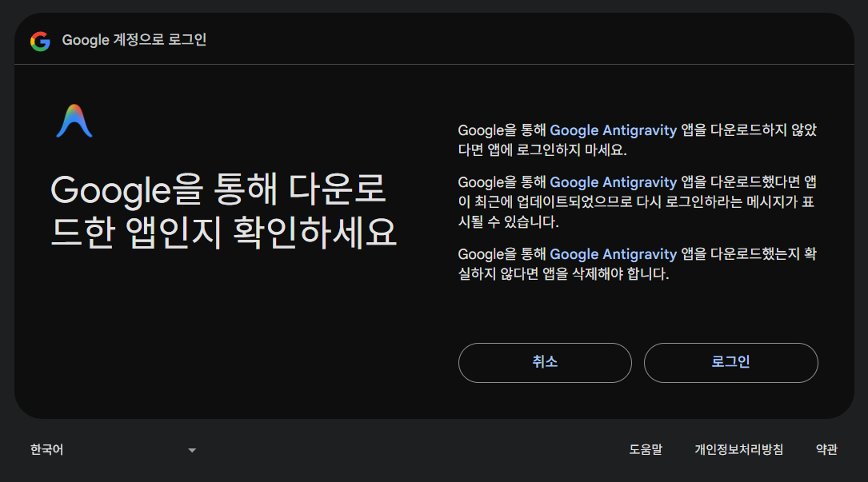The width and height of the screenshot is (868, 482).
Task: Click the 취소 button outline
Action: tap(545, 363)
